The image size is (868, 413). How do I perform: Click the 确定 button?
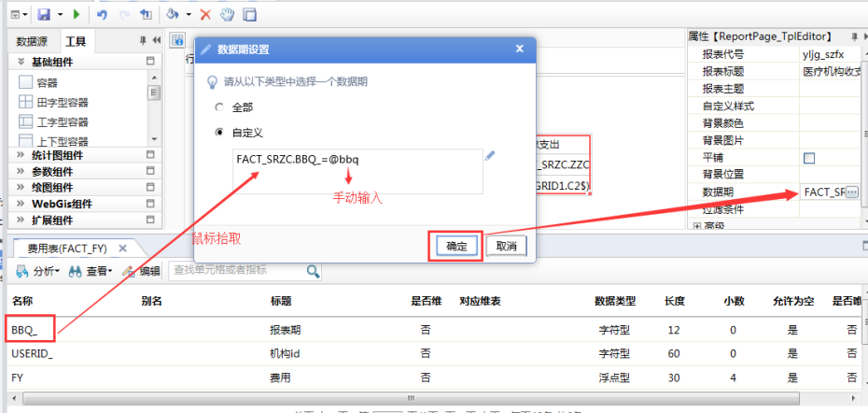[x=456, y=246]
